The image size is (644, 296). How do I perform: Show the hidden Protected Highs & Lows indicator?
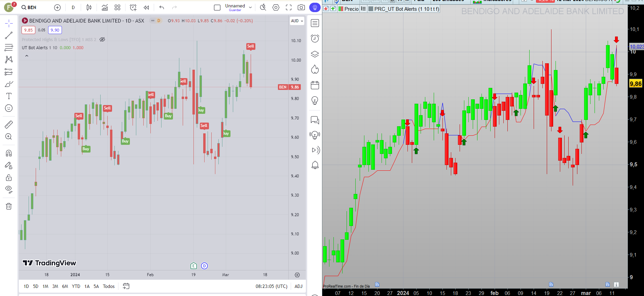point(102,39)
